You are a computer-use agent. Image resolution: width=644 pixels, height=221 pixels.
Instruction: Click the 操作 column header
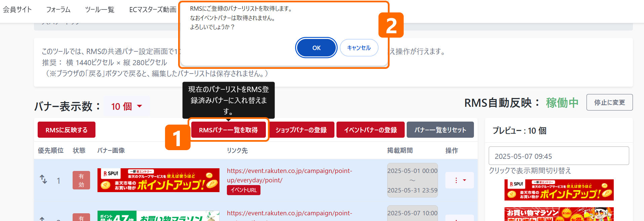click(452, 150)
